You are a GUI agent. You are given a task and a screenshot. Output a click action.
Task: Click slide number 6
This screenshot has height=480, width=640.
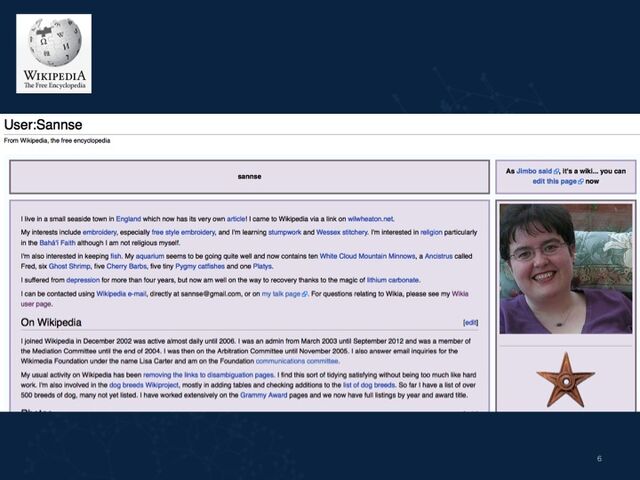[x=599, y=458]
